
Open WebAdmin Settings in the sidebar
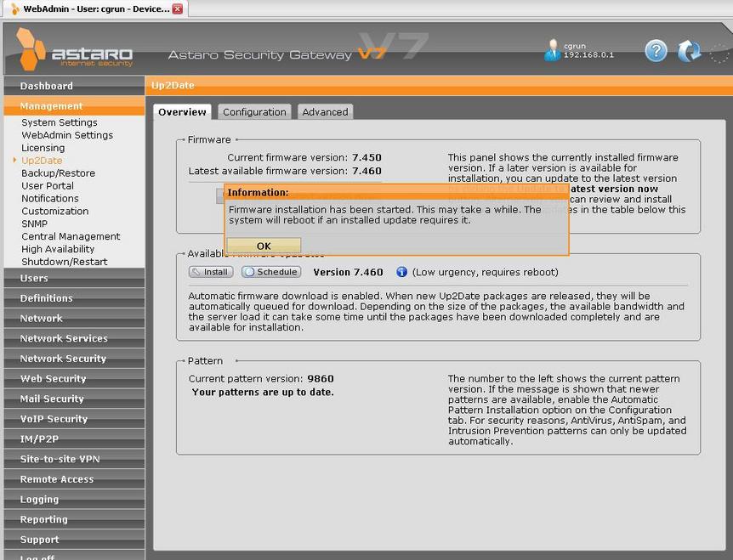tap(67, 135)
